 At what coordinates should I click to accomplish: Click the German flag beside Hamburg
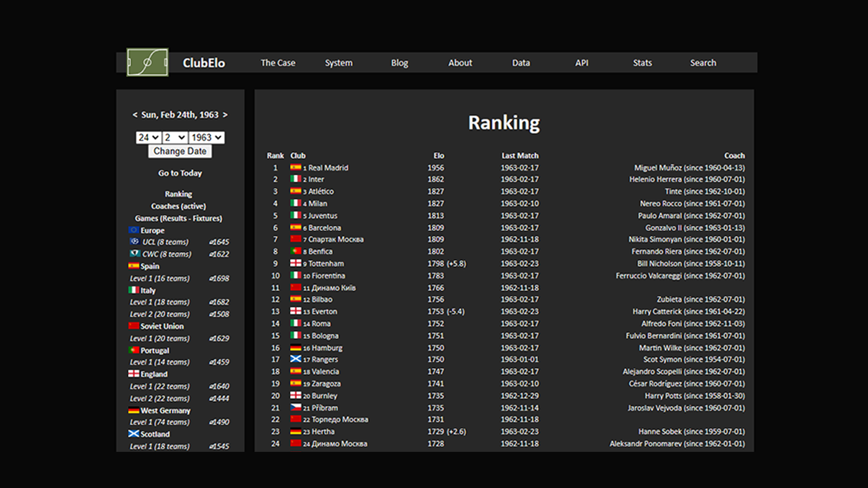(296, 347)
